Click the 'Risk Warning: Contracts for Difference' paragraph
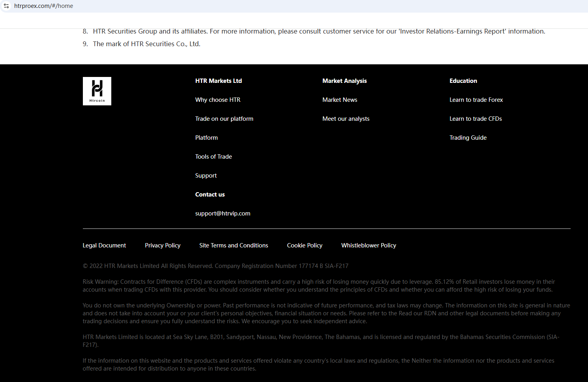Screen dimensions: 588x382 pos(319,286)
